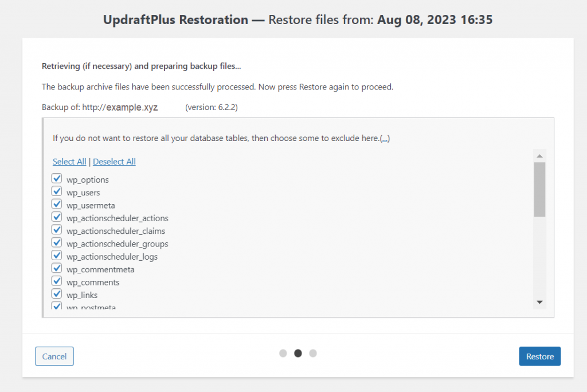Viewport: 587px width, 392px height.
Task: Disable the wp_actionscheduler_groups checkbox
Action: [x=56, y=242]
